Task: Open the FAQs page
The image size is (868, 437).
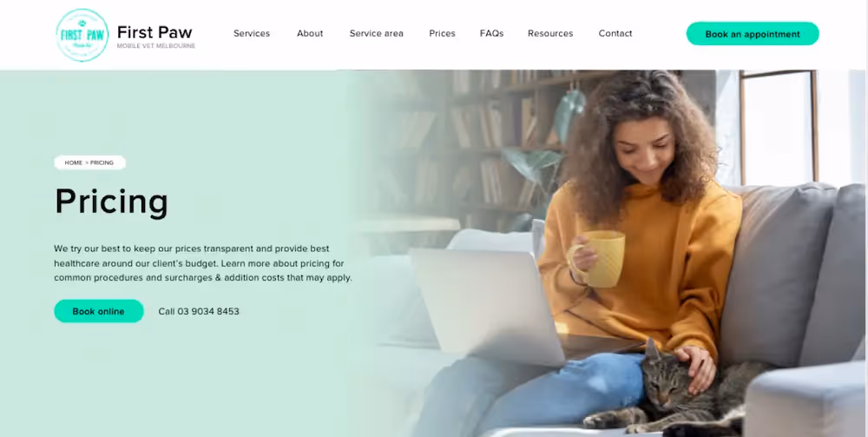Action: point(491,33)
